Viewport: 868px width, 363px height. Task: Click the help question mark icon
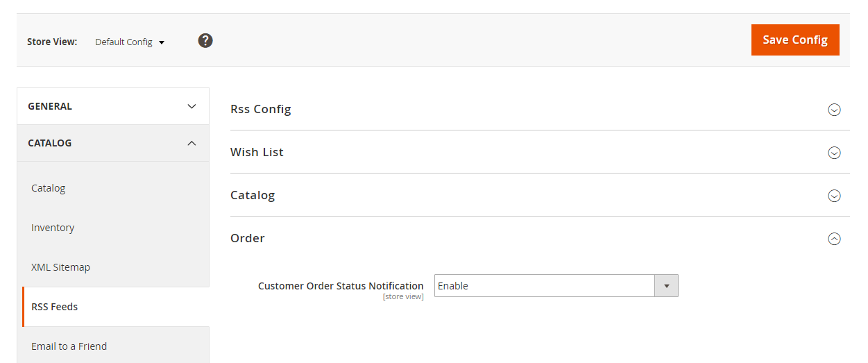click(205, 41)
